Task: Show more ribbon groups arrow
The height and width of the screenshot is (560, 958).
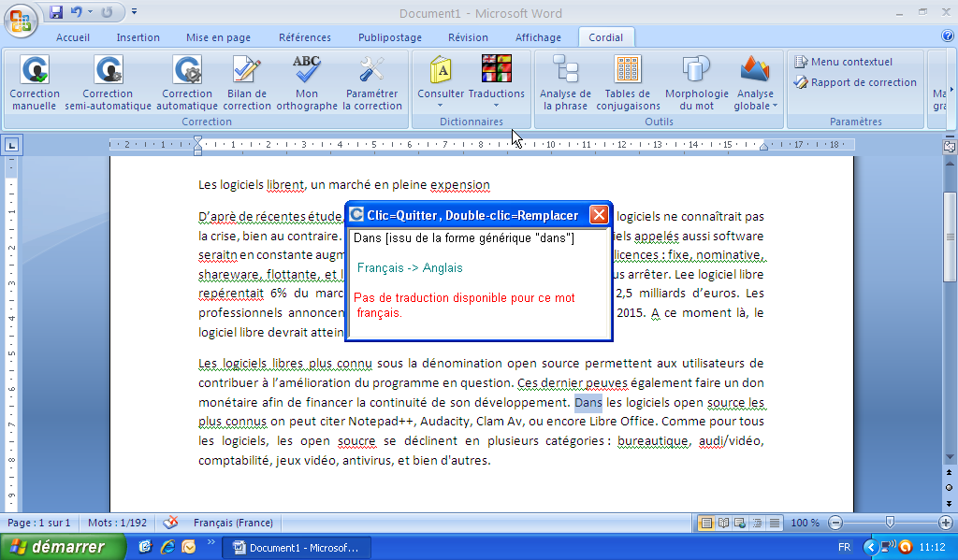Action: click(x=951, y=90)
